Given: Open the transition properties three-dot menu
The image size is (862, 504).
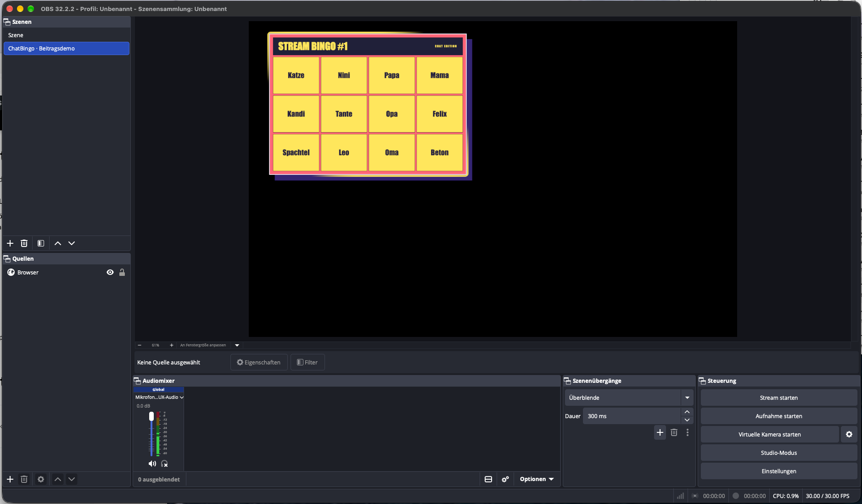Looking at the screenshot, I should (x=688, y=432).
